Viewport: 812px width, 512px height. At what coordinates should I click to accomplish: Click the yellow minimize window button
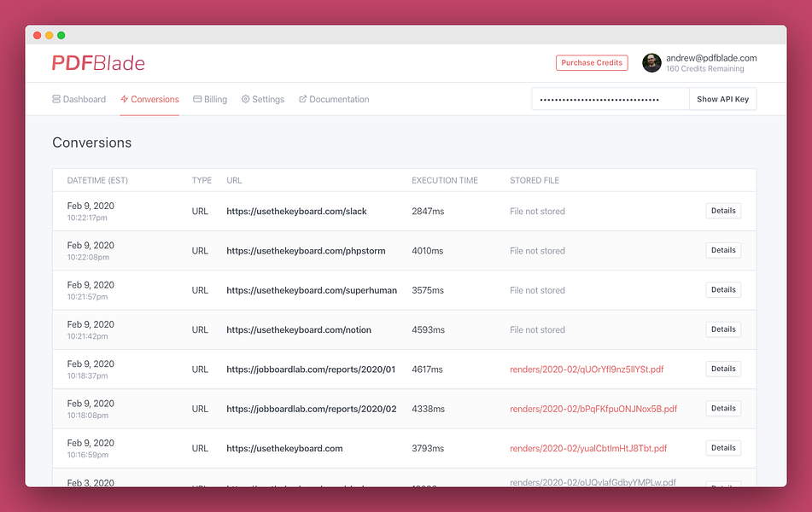click(x=50, y=35)
